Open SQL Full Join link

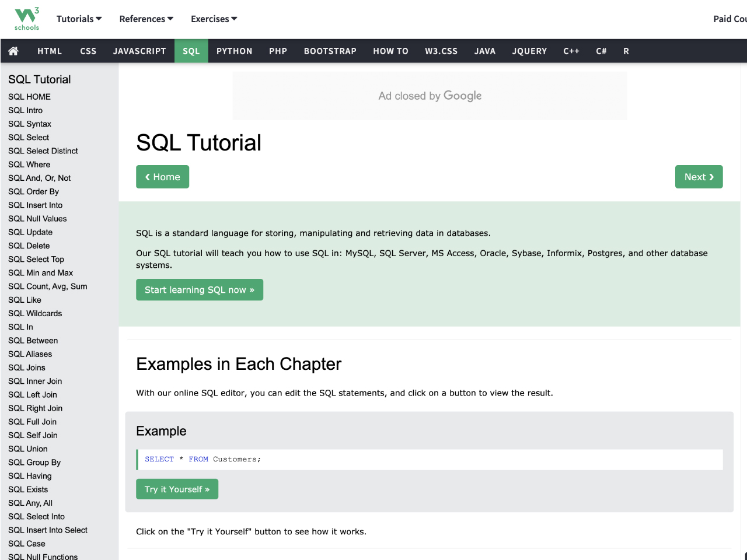(33, 422)
